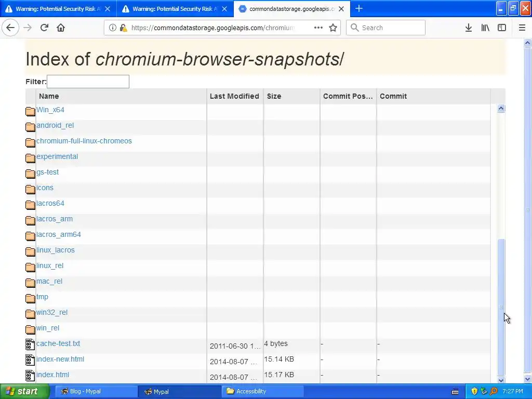Click file icon beside index.html

(x=30, y=376)
